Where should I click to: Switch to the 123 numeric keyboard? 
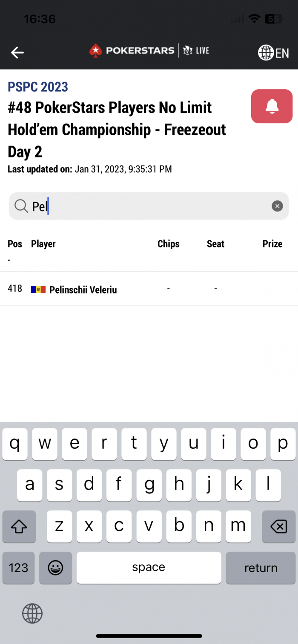coord(19,567)
